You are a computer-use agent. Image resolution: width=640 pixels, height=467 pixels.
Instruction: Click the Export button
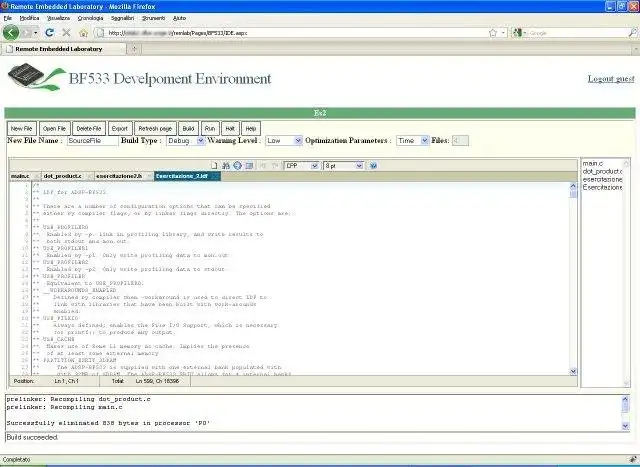tap(120, 128)
